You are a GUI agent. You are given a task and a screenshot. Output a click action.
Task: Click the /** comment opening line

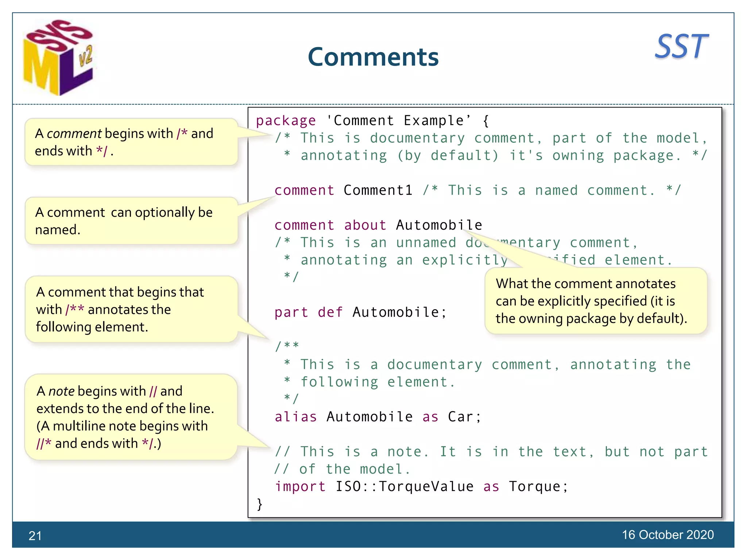pyautogui.click(x=287, y=345)
